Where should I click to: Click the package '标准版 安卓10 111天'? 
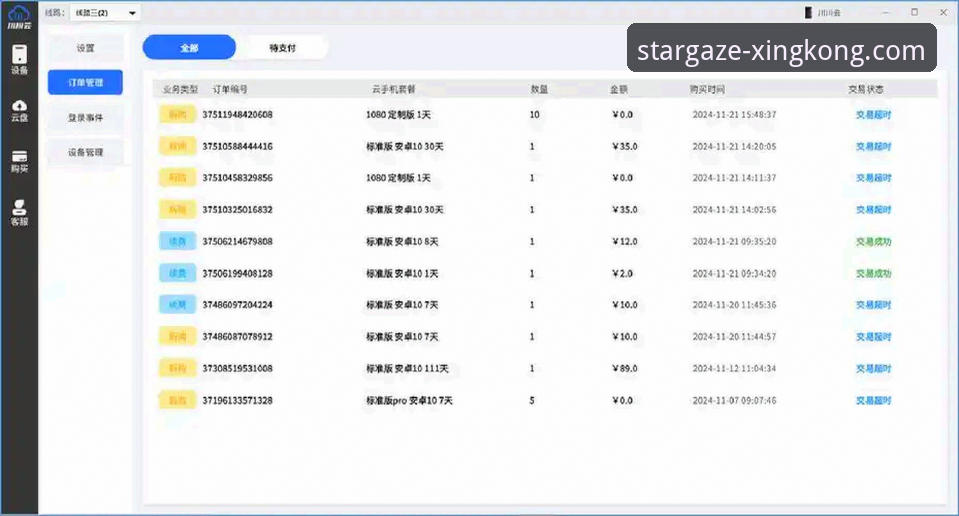[407, 368]
